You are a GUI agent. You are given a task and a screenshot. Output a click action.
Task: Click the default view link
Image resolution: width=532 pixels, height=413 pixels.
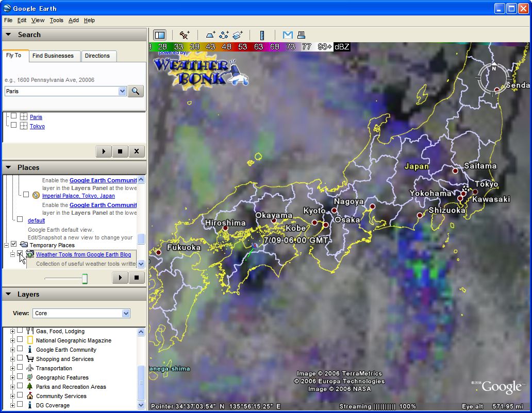pyautogui.click(x=36, y=220)
